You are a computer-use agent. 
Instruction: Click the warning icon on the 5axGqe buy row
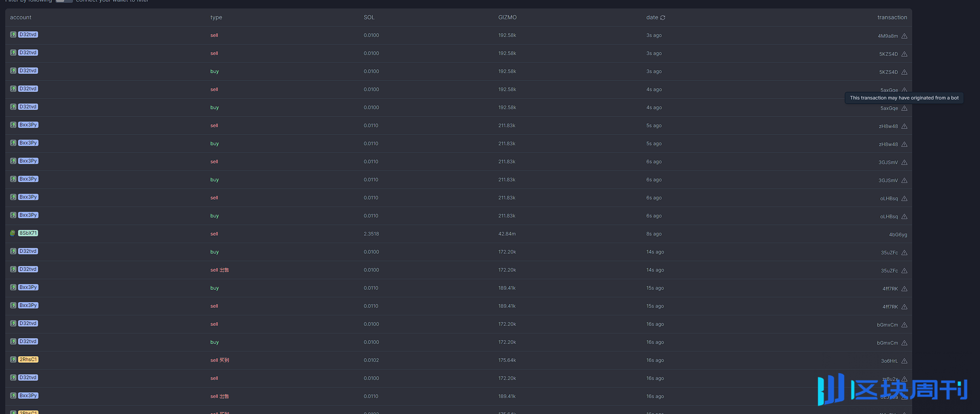pos(904,108)
